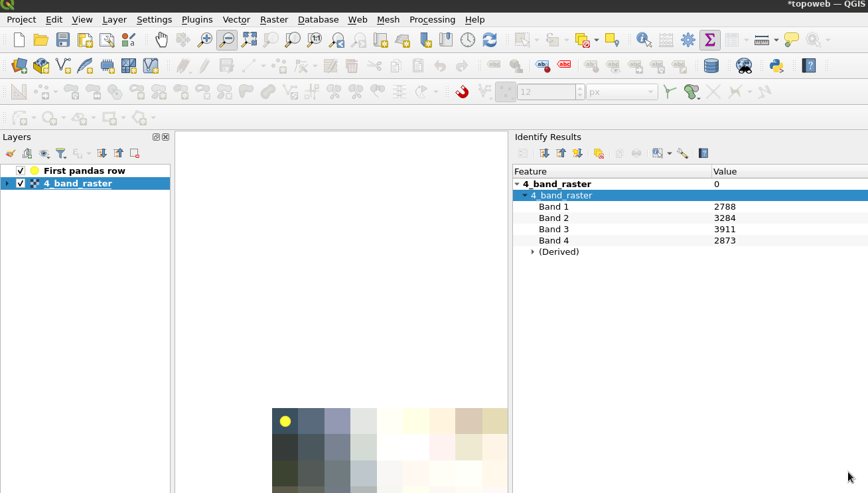The height and width of the screenshot is (493, 868).
Task: Open a project with the folder icon
Action: (x=41, y=40)
